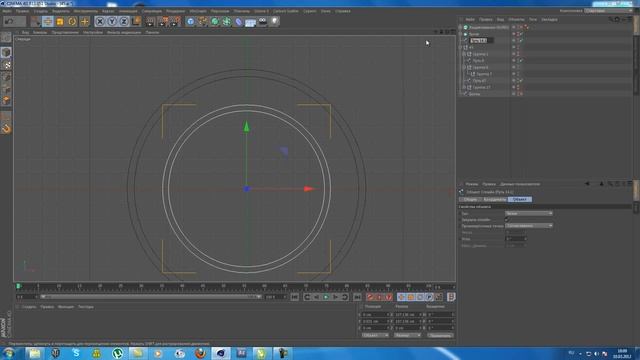This screenshot has height=360, width=640.
Task: Toggle the orange snap magnet icon
Action: (x=6, y=129)
